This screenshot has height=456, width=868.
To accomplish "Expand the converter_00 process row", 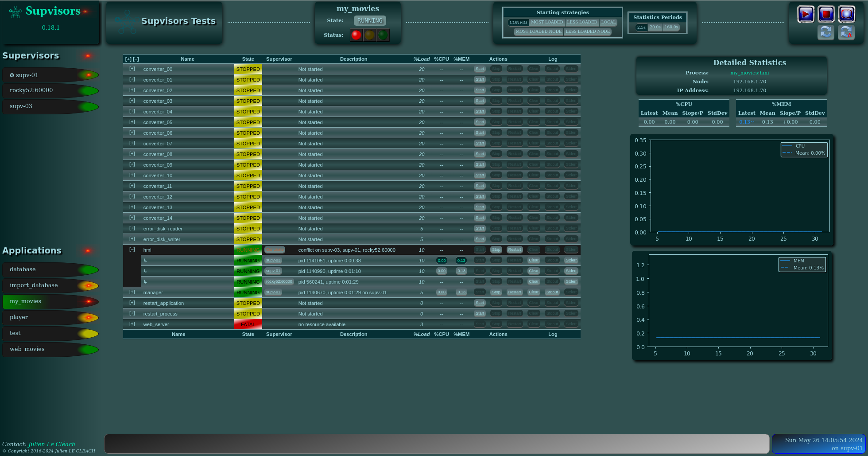I will tap(132, 69).
